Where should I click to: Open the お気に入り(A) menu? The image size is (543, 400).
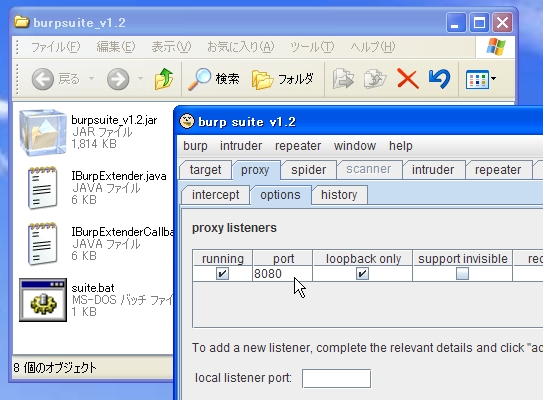tap(241, 47)
